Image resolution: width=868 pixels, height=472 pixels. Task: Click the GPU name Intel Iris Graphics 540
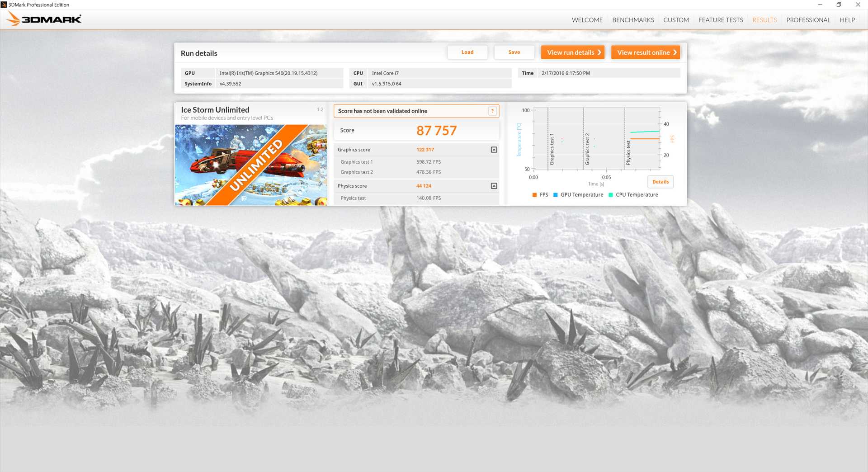click(x=269, y=73)
